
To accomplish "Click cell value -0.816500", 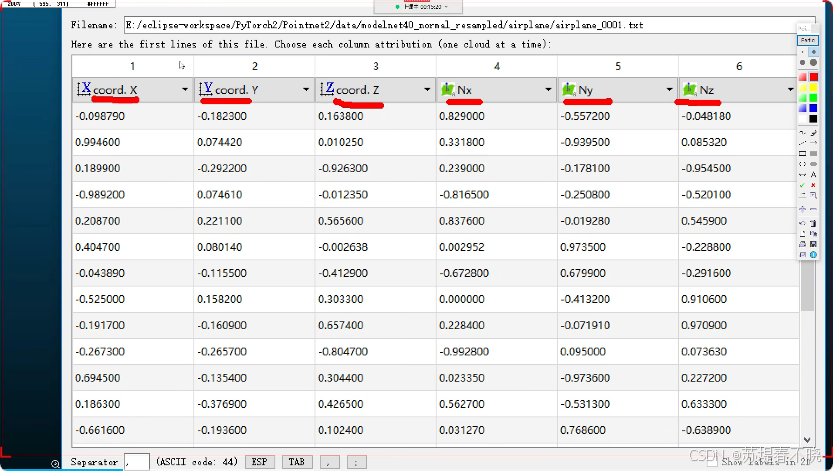I will point(464,194).
